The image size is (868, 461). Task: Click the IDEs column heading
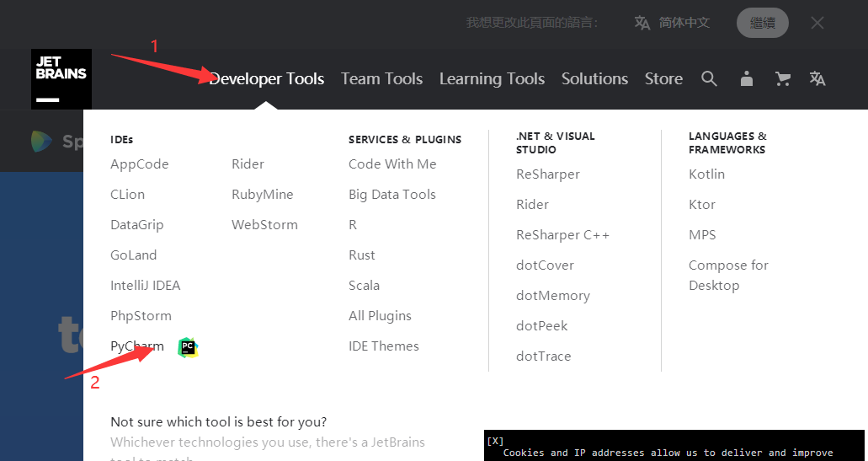122,140
